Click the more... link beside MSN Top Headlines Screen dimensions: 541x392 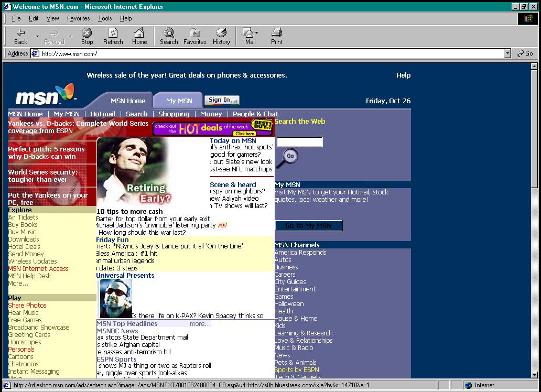(x=200, y=324)
